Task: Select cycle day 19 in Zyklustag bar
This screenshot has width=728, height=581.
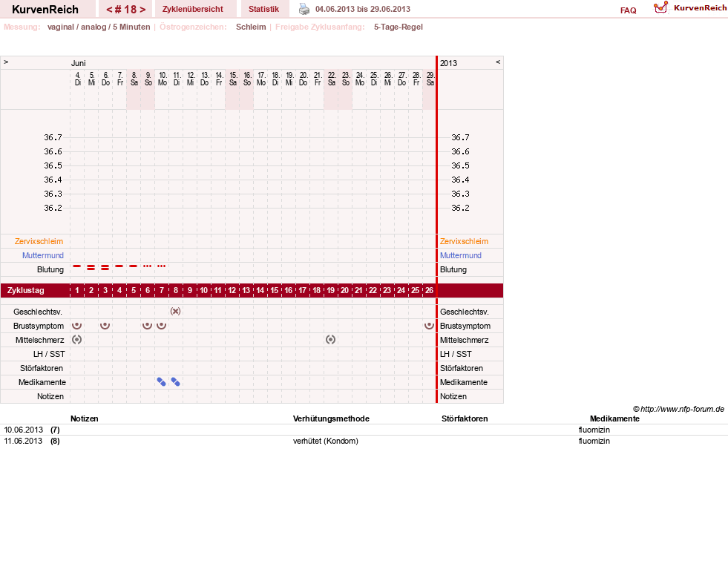Action: tap(330, 291)
